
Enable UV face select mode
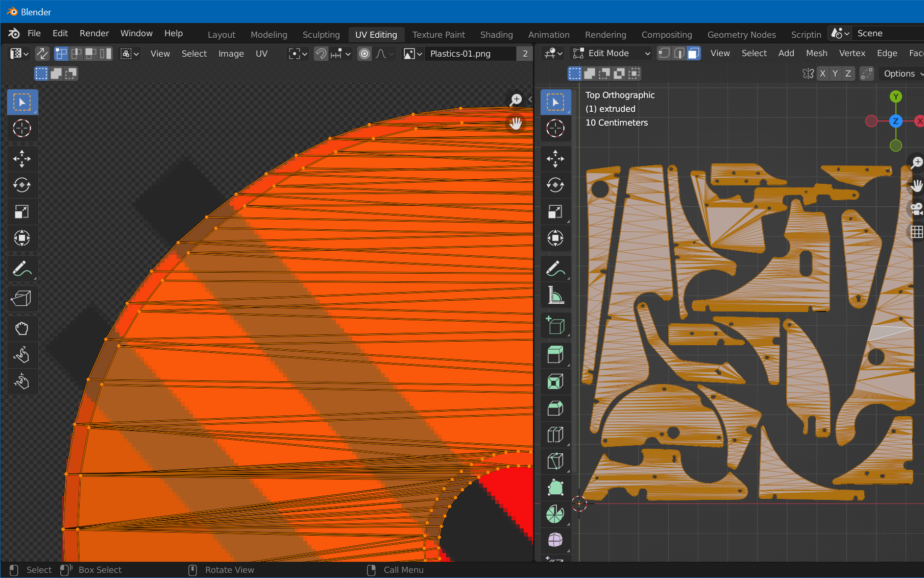(91, 54)
